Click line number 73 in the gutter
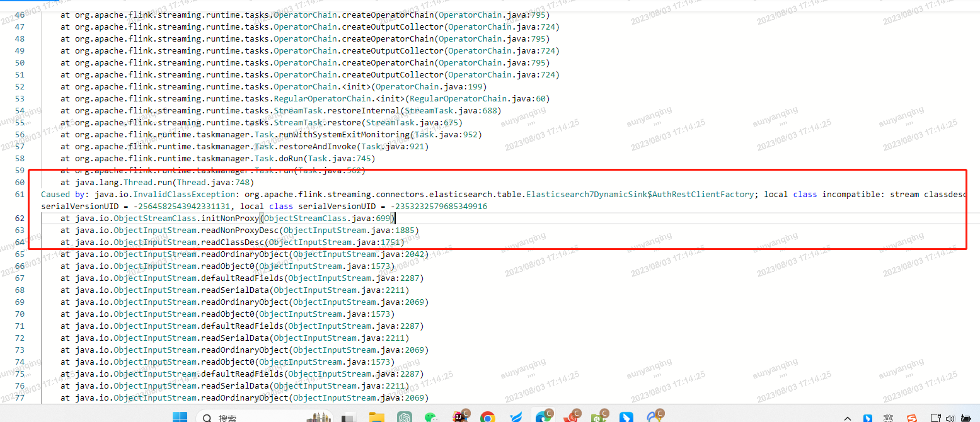The width and height of the screenshot is (980, 422). point(19,350)
